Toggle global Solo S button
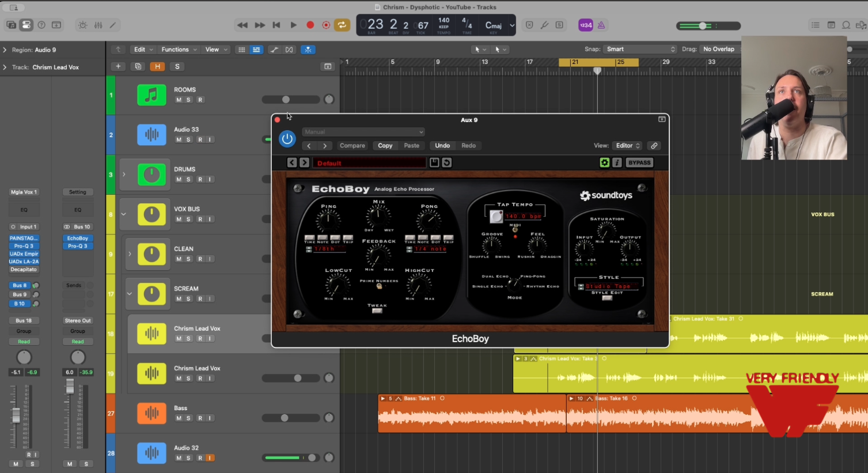Image resolution: width=868 pixels, height=473 pixels. [x=177, y=66]
